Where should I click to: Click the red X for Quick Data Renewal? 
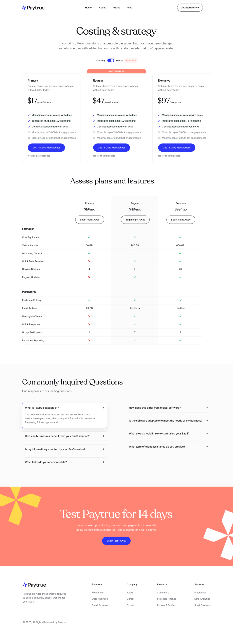pyautogui.click(x=89, y=261)
